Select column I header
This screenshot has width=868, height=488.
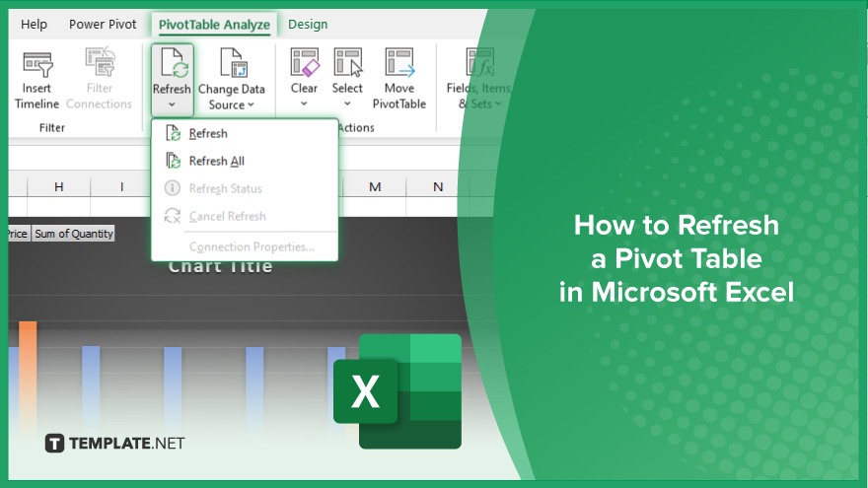121,187
